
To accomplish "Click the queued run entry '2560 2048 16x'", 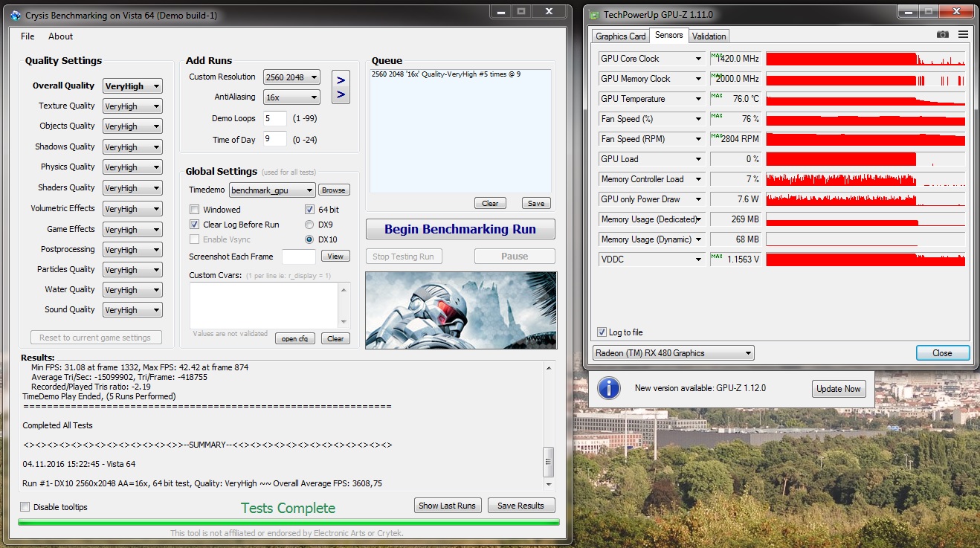I will [x=446, y=74].
